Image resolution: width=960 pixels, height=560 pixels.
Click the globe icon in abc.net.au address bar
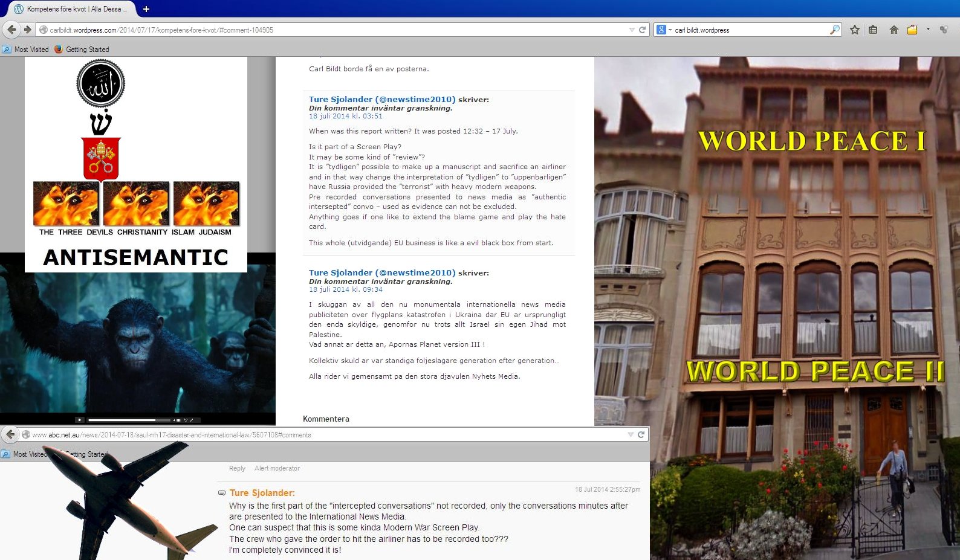[x=26, y=434]
